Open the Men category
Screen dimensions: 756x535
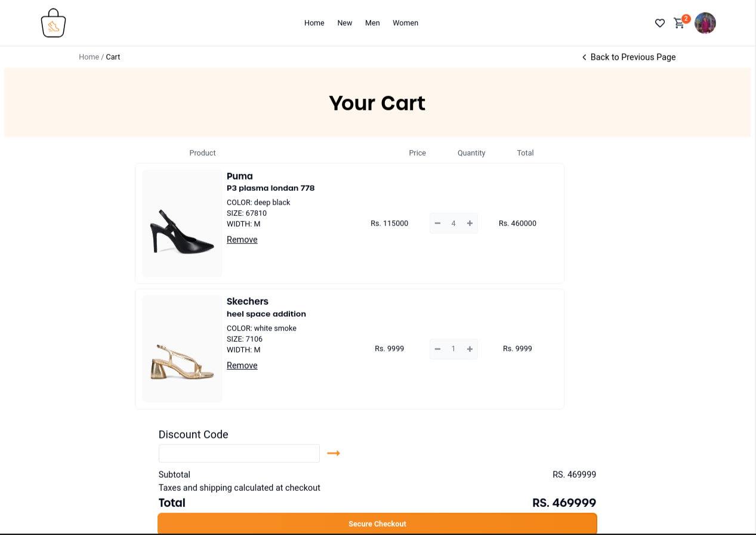tap(372, 23)
